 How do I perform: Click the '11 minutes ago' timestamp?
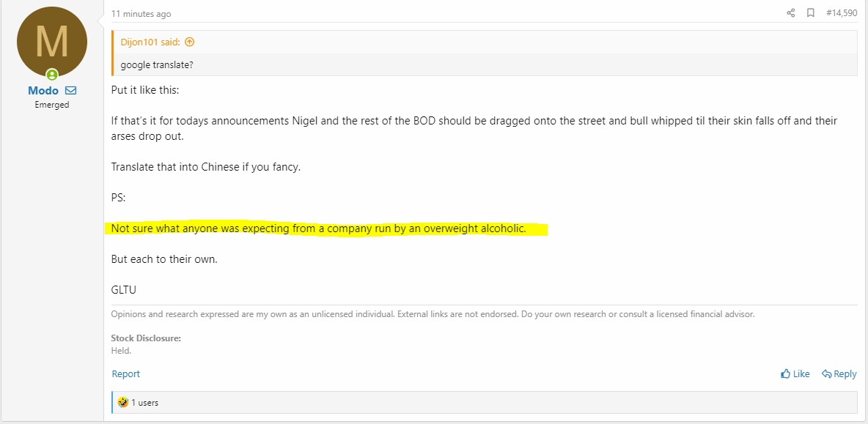tap(141, 14)
